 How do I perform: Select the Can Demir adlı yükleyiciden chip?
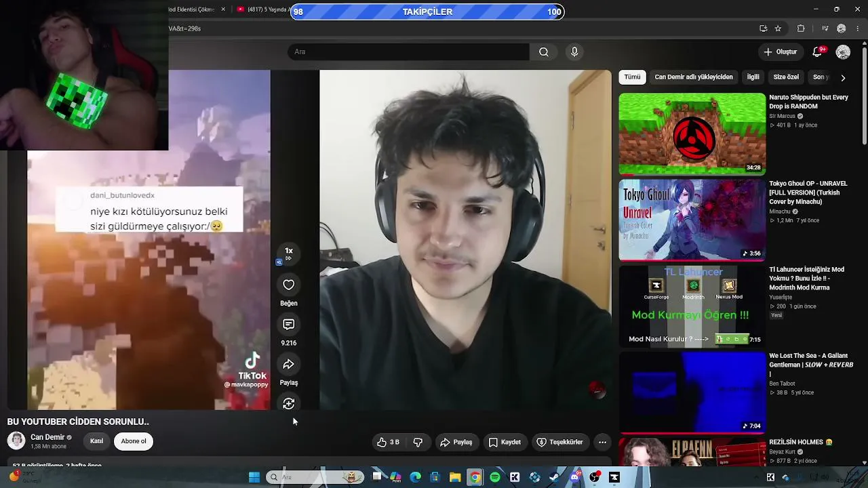[x=694, y=77]
